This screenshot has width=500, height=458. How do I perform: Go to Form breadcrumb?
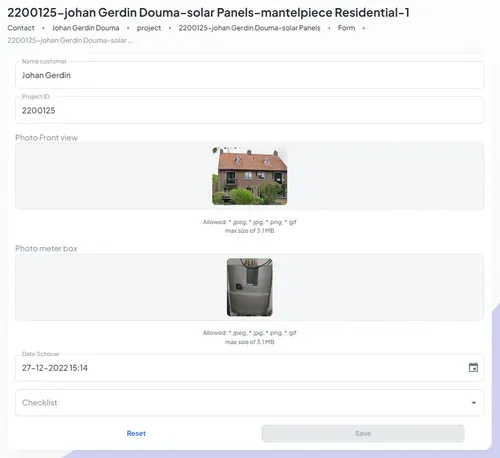[346, 28]
